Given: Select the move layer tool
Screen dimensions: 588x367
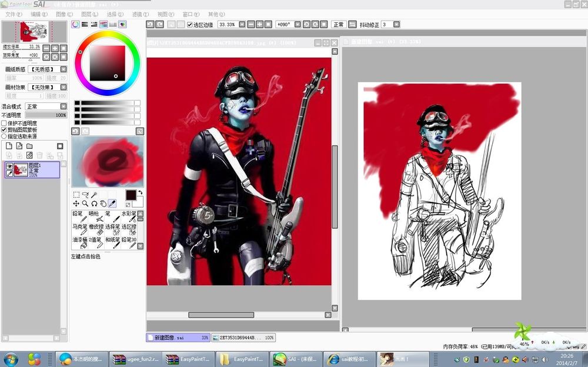Looking at the screenshot, I should 76,203.
